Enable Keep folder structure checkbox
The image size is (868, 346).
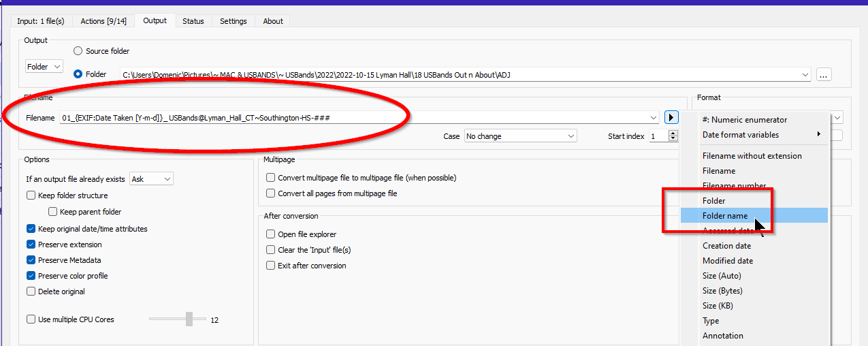point(31,195)
